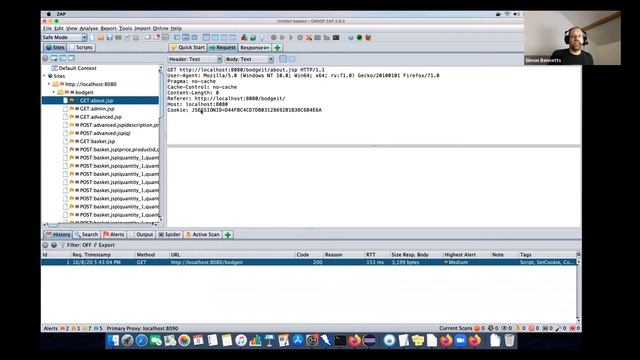
Task: Click the Music app dock icon
Action: [241, 340]
